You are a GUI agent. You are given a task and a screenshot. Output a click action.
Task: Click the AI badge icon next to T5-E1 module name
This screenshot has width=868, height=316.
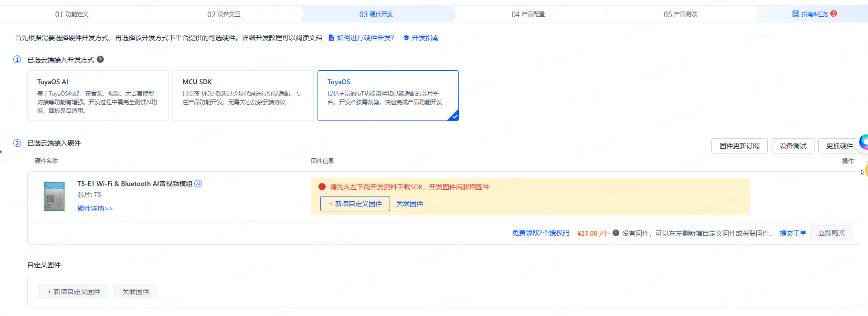(198, 184)
